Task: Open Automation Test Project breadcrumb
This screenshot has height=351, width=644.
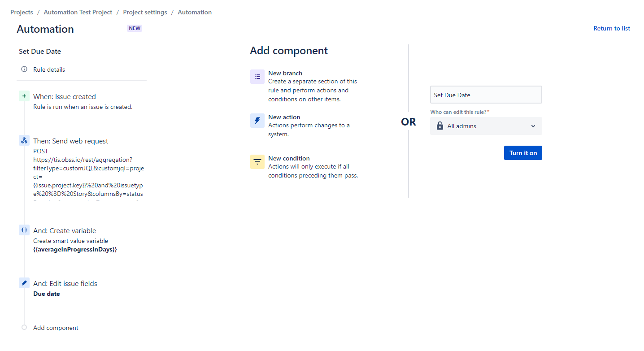Action: tap(78, 12)
